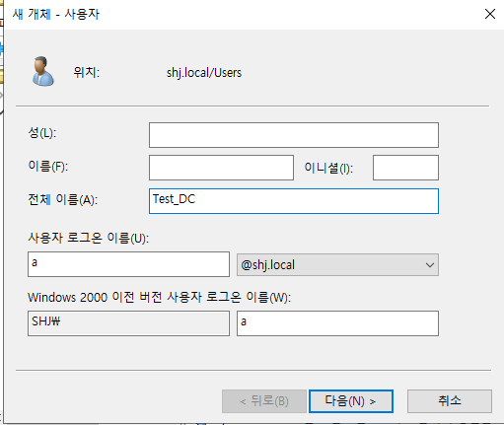This screenshot has width=504, height=425.
Task: Click the shj.local/Users location text
Action: pos(204,73)
